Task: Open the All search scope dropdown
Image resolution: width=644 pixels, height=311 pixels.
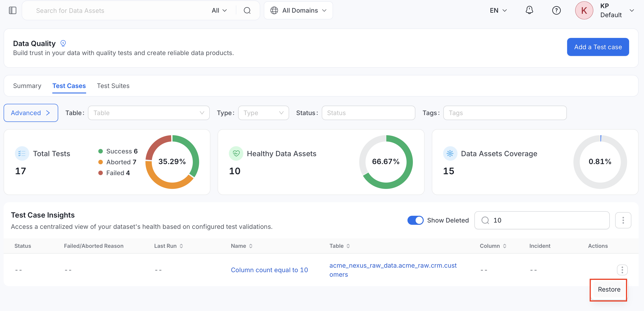Action: pyautogui.click(x=219, y=11)
